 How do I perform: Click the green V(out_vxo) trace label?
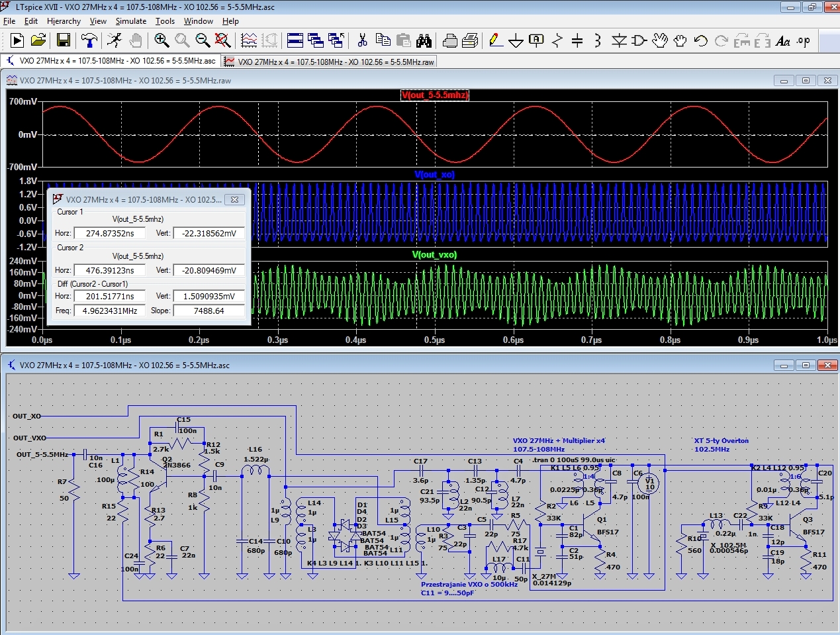pos(434,254)
